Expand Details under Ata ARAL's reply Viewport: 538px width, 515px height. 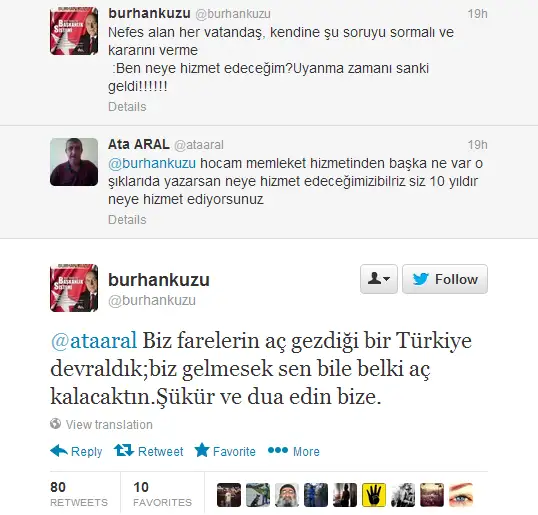(x=127, y=220)
